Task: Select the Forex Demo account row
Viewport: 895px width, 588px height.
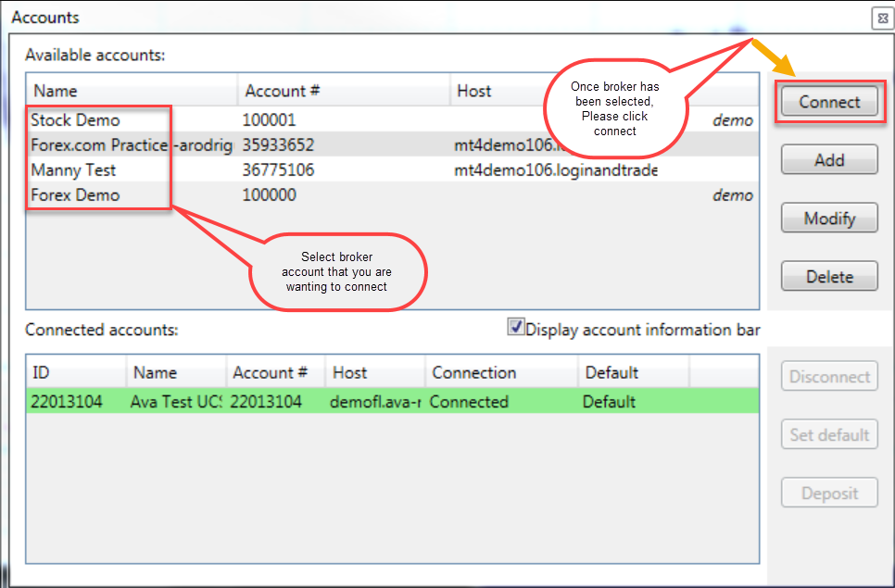Action: click(393, 195)
